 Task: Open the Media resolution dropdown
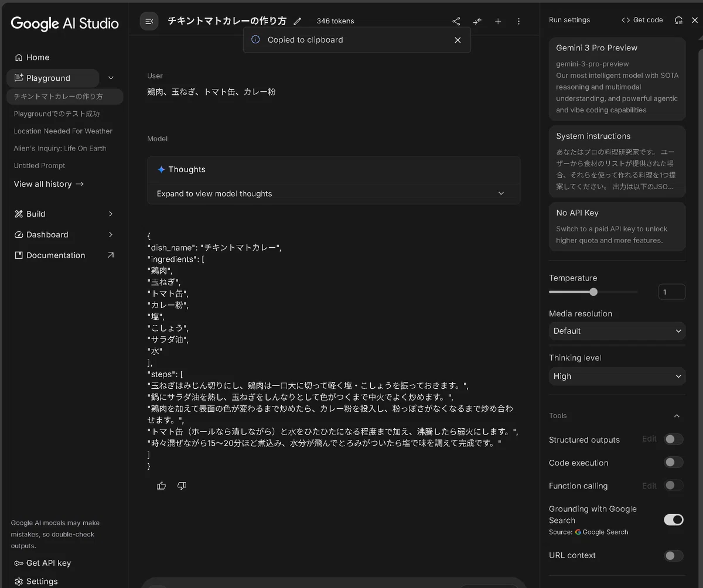click(617, 331)
